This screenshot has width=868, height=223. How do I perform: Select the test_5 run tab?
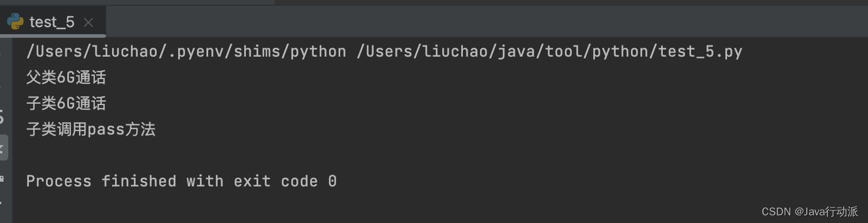pyautogui.click(x=52, y=22)
